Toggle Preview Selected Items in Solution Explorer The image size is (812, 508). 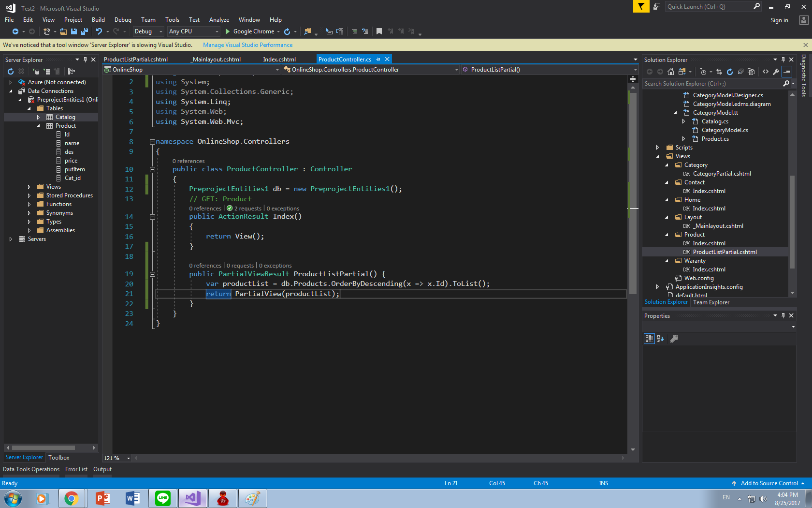(787, 72)
